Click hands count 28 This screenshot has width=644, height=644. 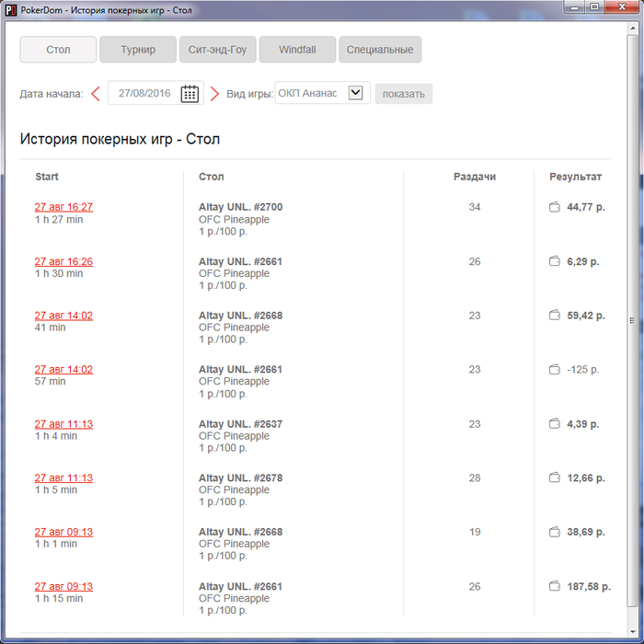[x=475, y=478]
